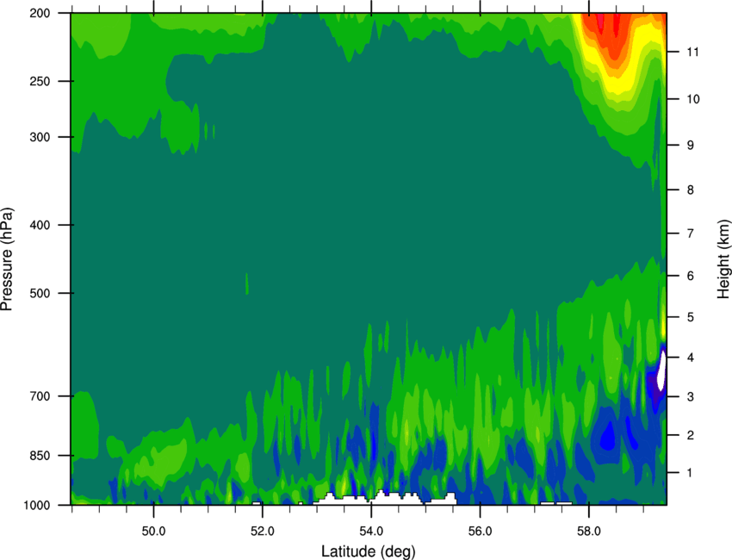Pick the 2 km height label

click(691, 435)
